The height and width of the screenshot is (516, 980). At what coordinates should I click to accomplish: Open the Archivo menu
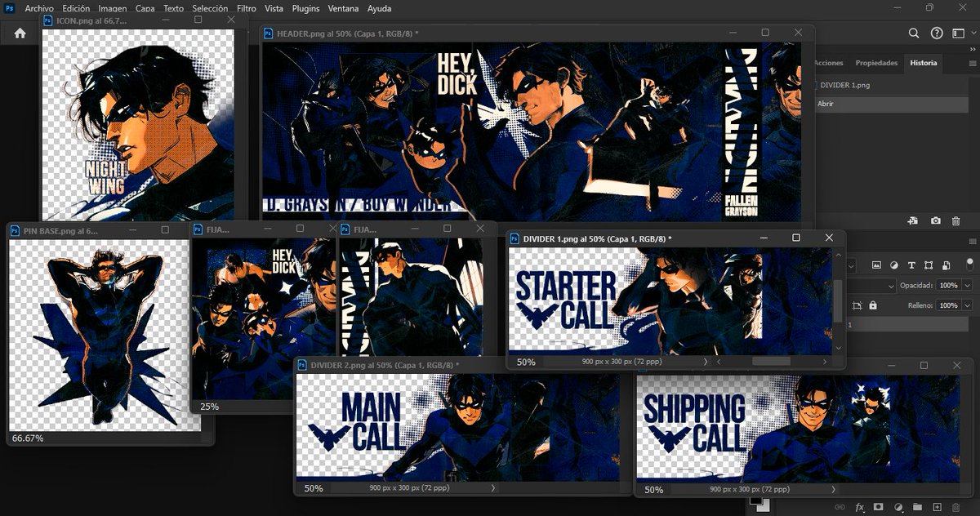click(39, 9)
